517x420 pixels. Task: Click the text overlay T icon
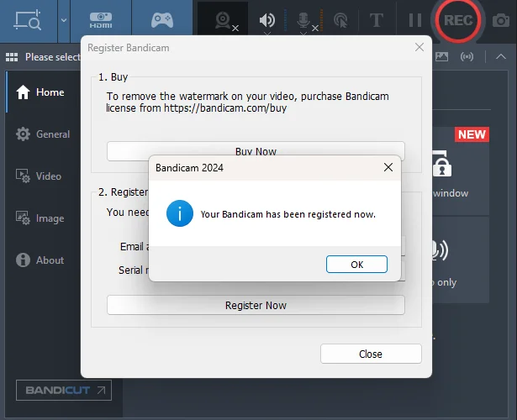(x=377, y=20)
